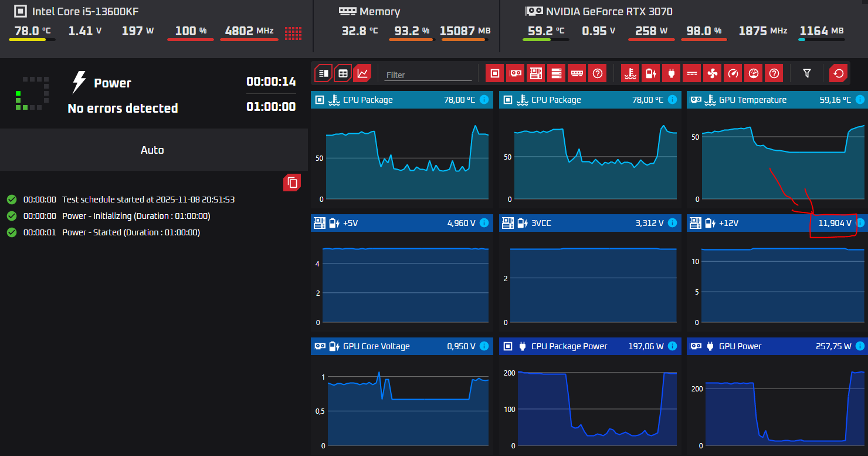Open the funnel filter options

pyautogui.click(x=807, y=73)
